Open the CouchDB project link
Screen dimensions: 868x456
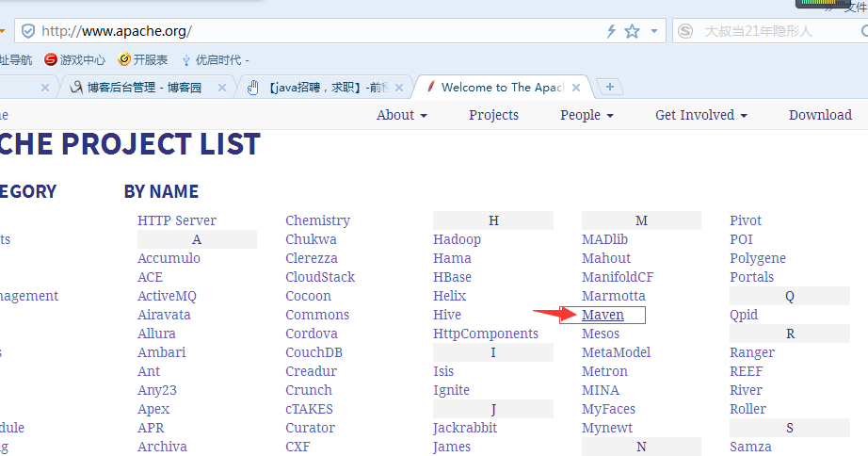(x=313, y=352)
